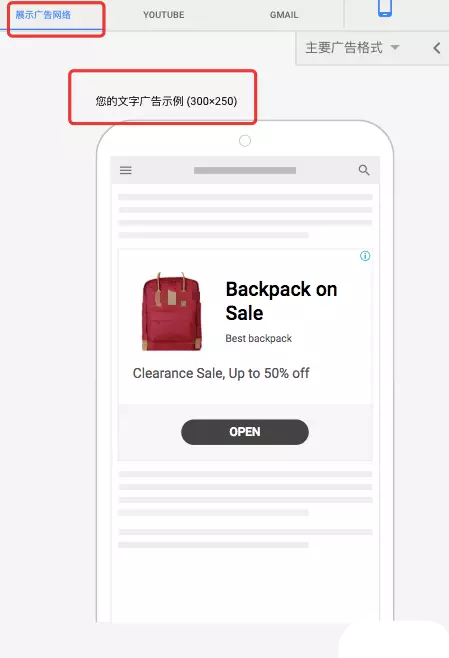Select the mobile device preview icon
Screen dimensions: 449x658
385,8
